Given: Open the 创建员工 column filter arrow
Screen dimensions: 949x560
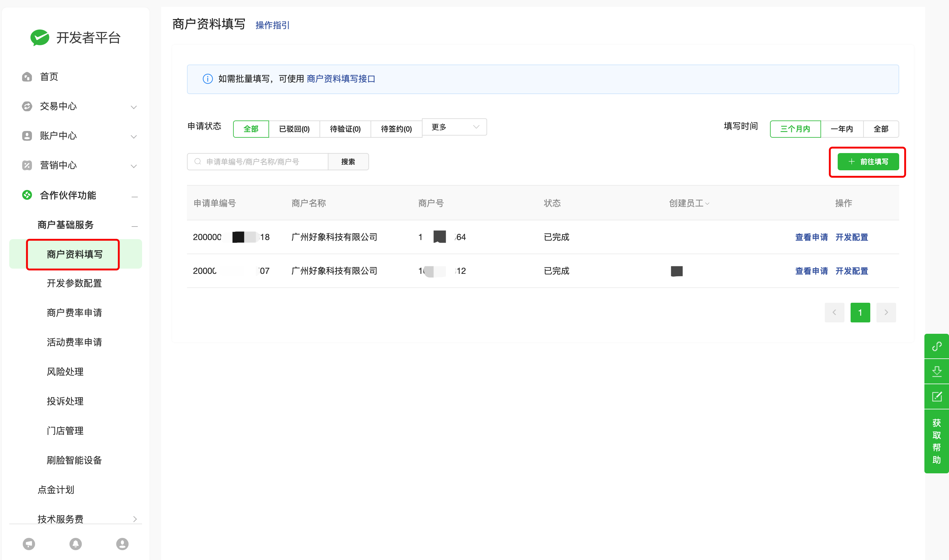Looking at the screenshot, I should click(x=707, y=204).
